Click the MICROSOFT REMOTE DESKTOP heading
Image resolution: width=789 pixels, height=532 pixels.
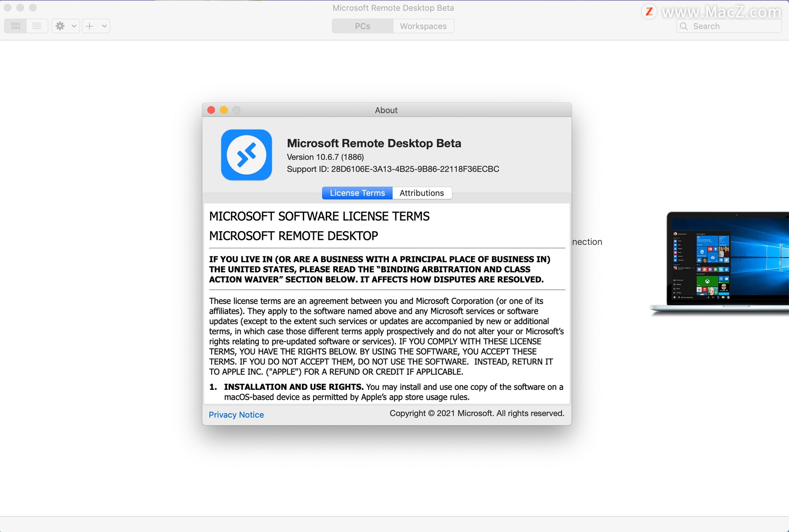pos(293,236)
